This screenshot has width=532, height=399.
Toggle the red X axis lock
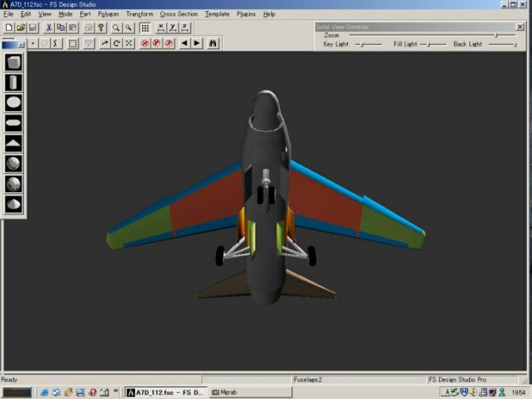pyautogui.click(x=145, y=43)
